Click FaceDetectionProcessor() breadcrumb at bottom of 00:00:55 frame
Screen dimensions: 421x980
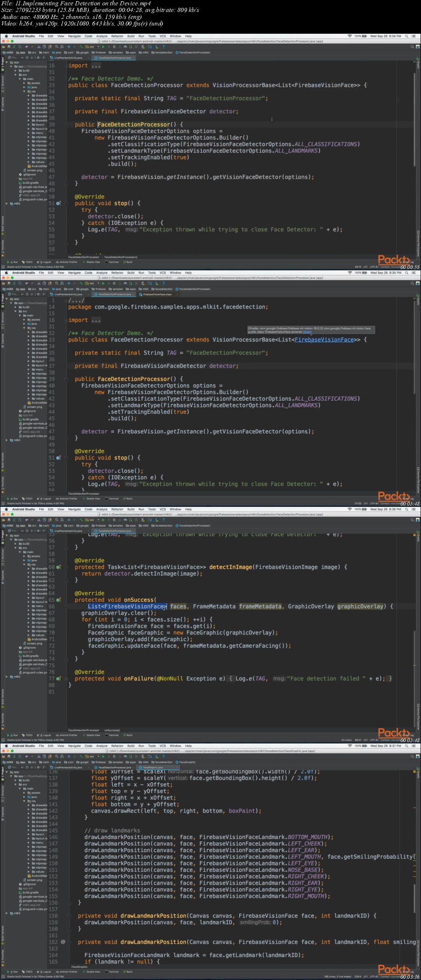point(121,257)
